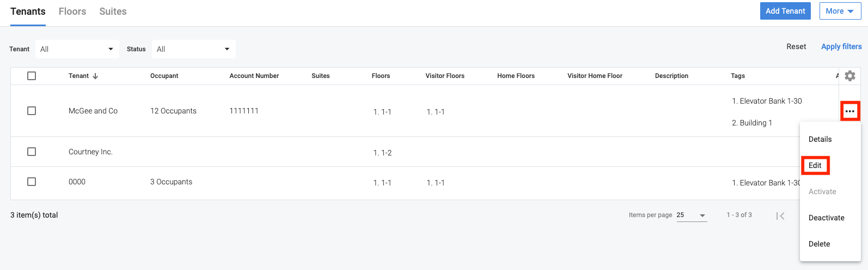The height and width of the screenshot is (270, 868).
Task: Go to first page of results
Action: point(780,215)
